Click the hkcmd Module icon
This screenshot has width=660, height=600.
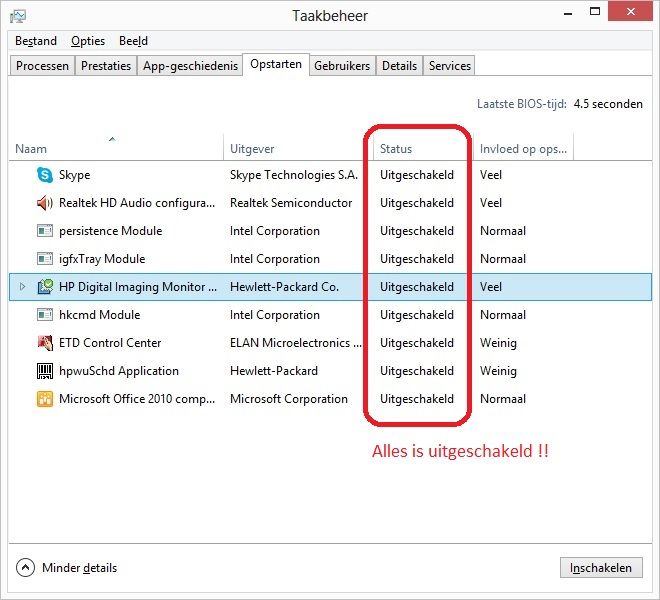(x=45, y=315)
